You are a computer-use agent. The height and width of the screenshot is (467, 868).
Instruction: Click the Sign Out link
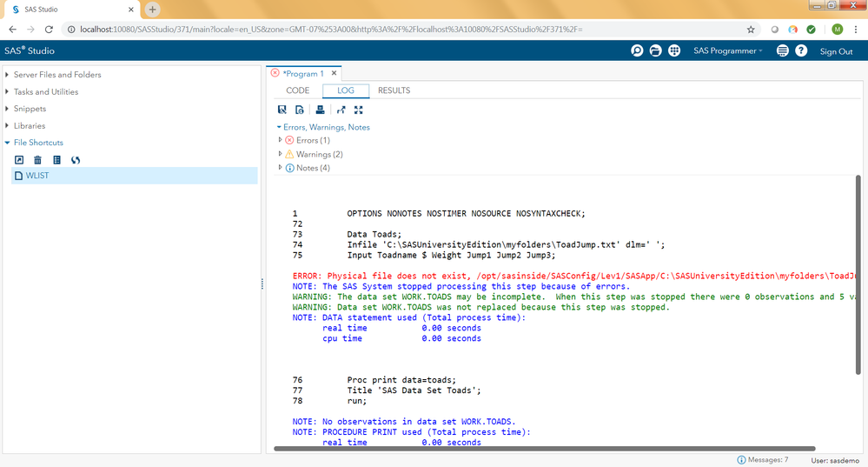coord(836,51)
